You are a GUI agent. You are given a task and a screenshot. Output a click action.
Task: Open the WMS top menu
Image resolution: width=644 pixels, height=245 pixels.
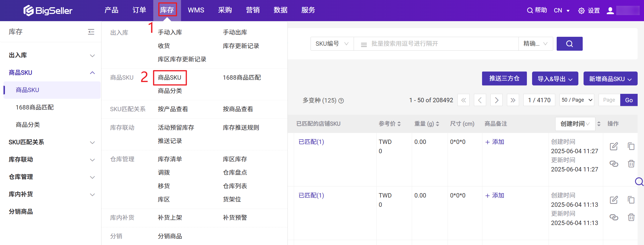pos(196,10)
